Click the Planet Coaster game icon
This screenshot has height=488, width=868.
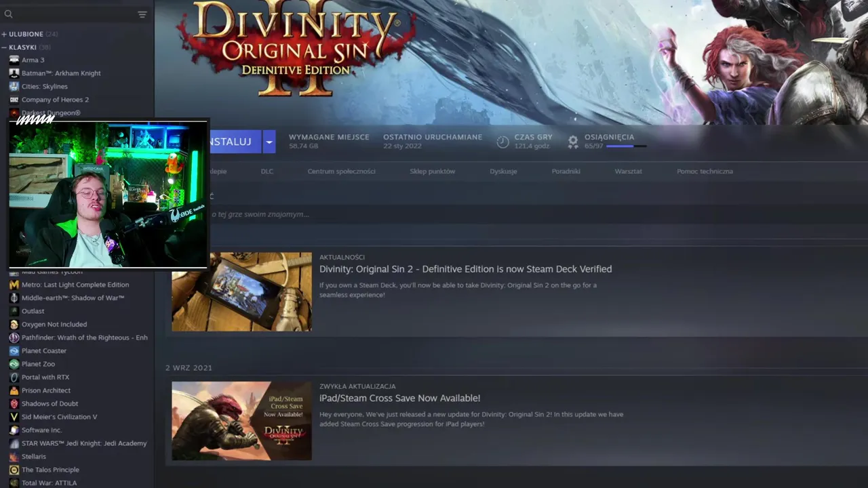click(x=14, y=350)
